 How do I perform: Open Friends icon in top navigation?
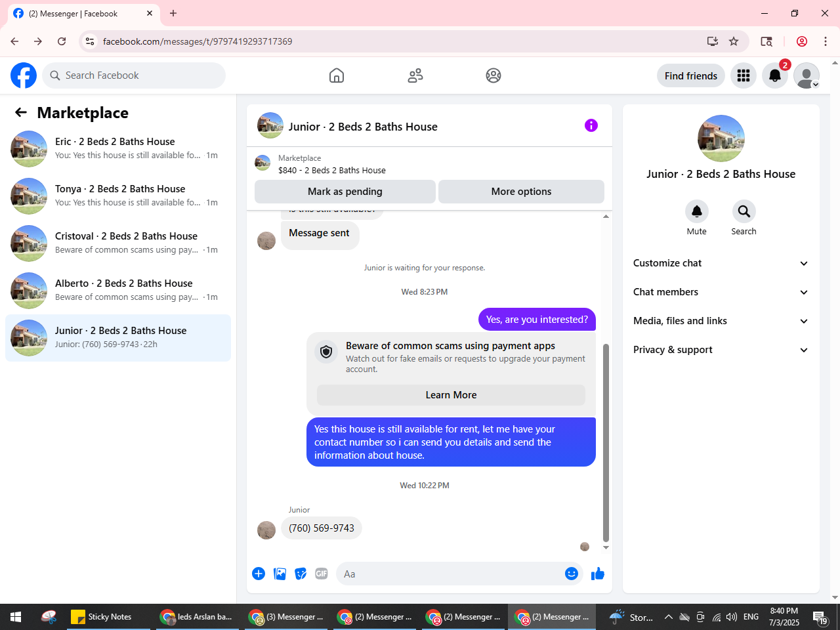tap(415, 75)
